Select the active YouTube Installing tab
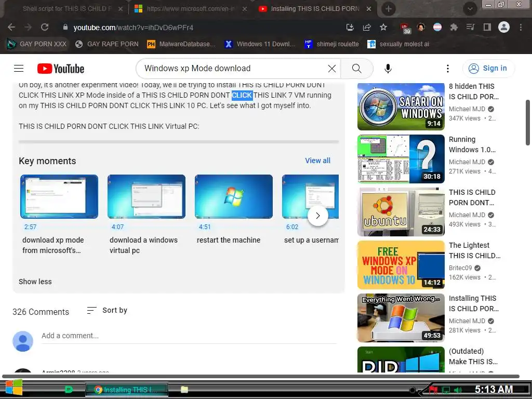 click(x=314, y=9)
